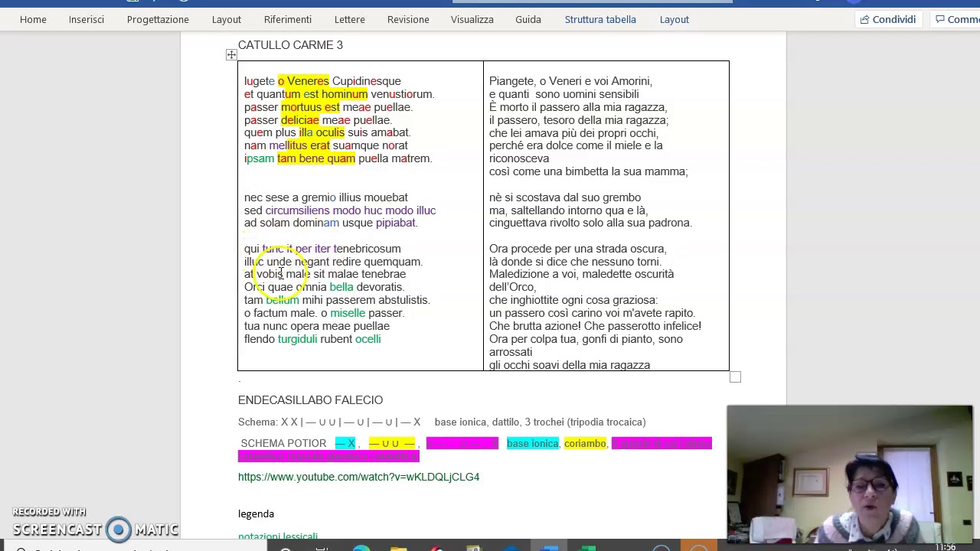This screenshot has width=980, height=551.
Task: Select the Progettazione ribbon tab
Action: [158, 19]
